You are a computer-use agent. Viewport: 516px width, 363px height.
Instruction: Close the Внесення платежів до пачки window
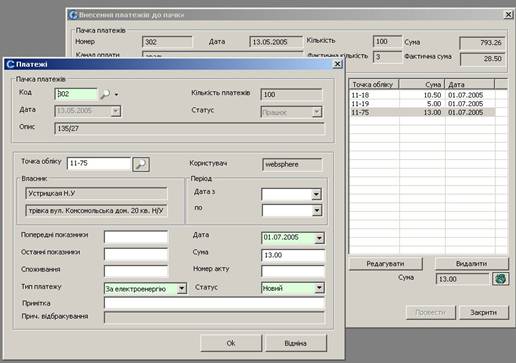(x=508, y=15)
